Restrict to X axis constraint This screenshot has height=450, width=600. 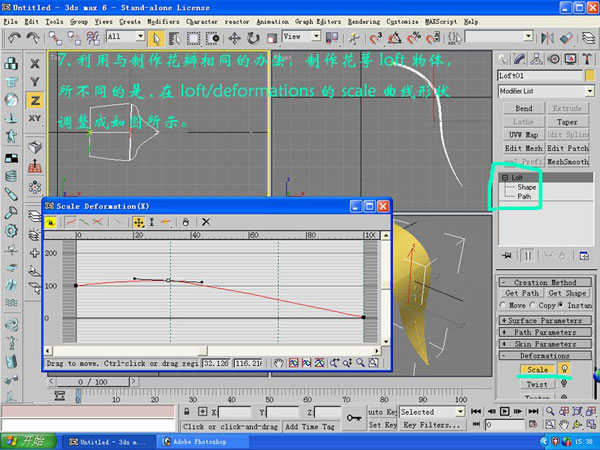point(34,64)
